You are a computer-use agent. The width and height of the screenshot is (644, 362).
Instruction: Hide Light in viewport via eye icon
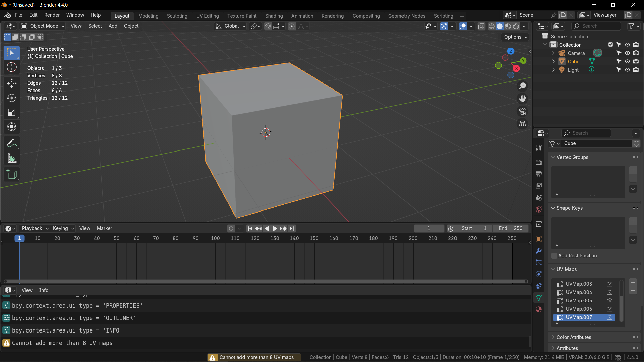[x=627, y=70]
